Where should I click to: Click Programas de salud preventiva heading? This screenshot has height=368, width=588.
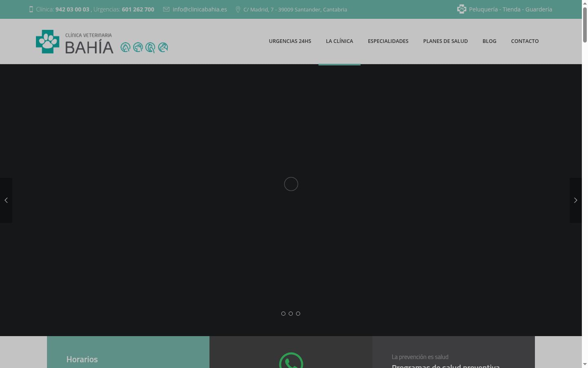(445, 366)
